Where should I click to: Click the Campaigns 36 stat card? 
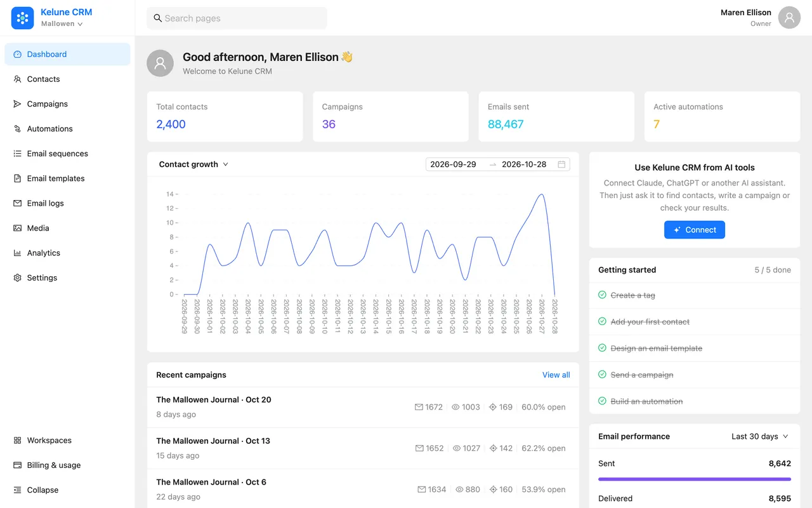[x=391, y=117]
